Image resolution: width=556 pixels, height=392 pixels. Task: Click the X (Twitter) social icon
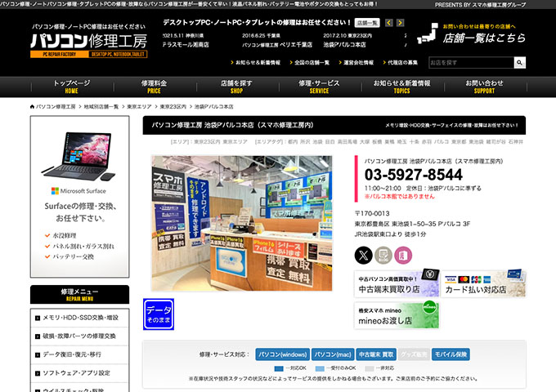tap(364, 256)
